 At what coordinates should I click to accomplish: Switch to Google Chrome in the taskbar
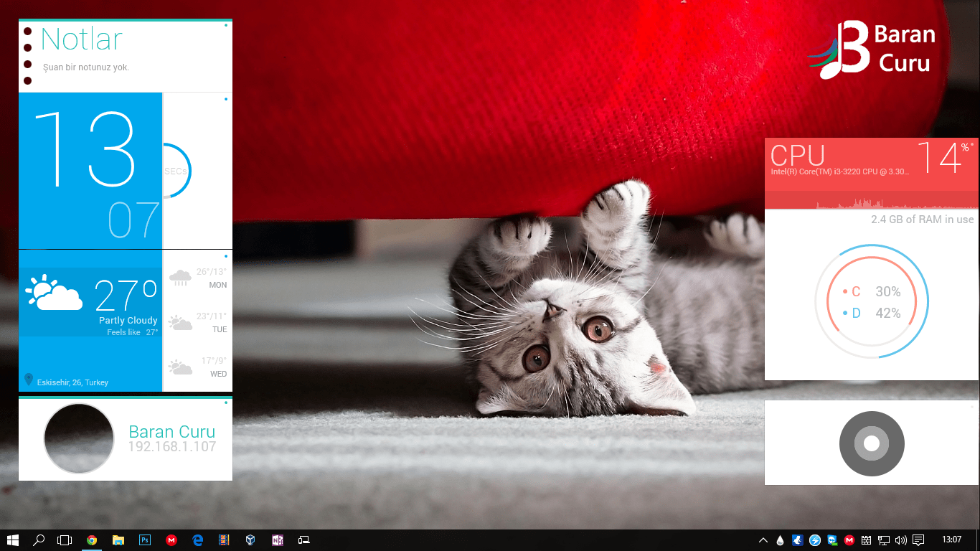(92, 540)
